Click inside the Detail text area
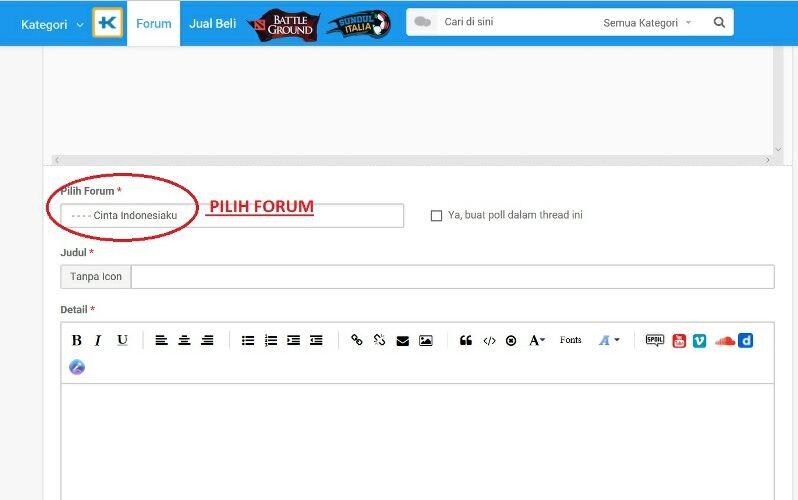This screenshot has width=798, height=500. click(417, 442)
